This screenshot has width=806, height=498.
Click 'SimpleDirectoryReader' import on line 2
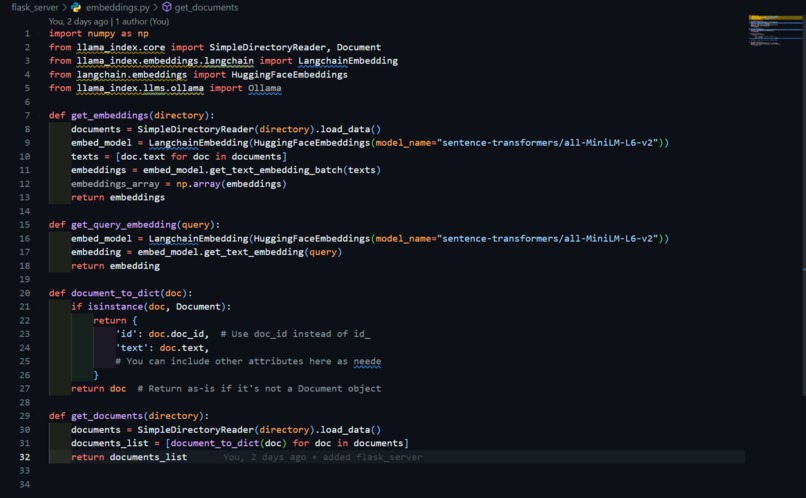click(x=267, y=47)
